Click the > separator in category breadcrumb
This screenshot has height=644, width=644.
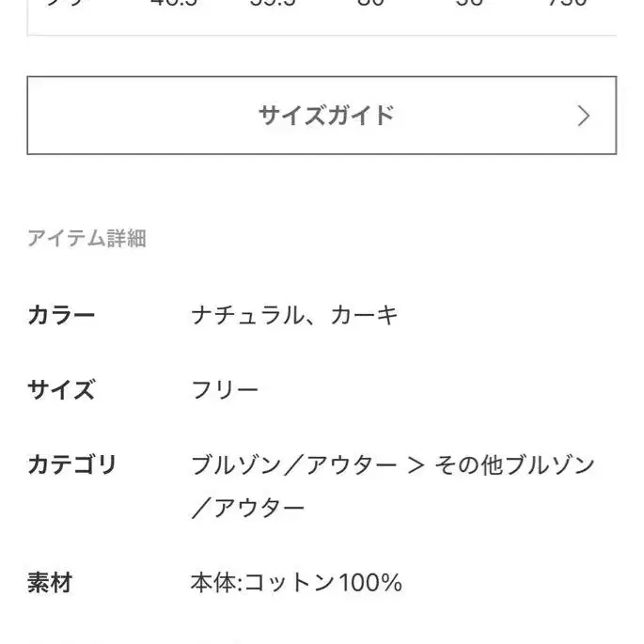(x=416, y=465)
